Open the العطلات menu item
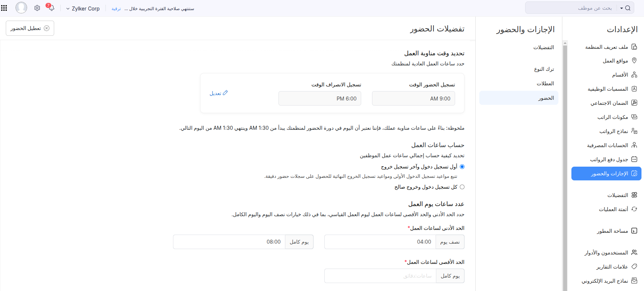The image size is (644, 291). point(545,84)
